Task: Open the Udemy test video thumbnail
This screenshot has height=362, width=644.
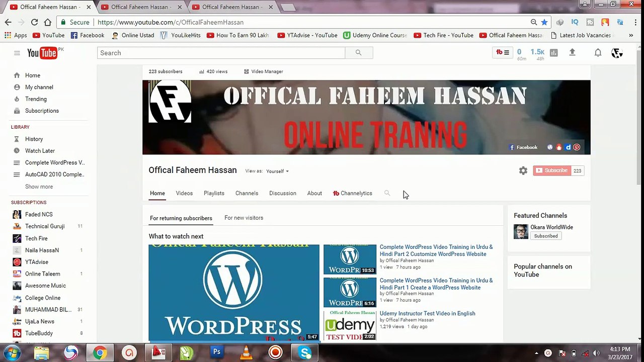Action: (x=350, y=325)
